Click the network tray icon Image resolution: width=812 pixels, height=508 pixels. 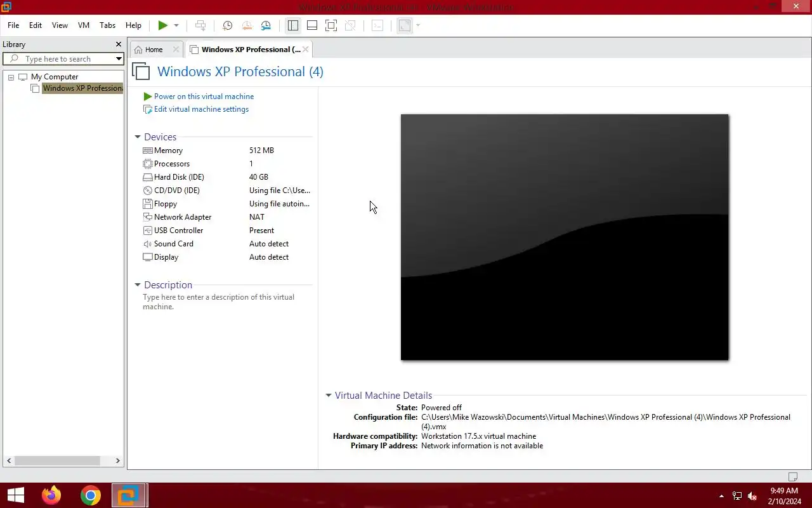737,496
